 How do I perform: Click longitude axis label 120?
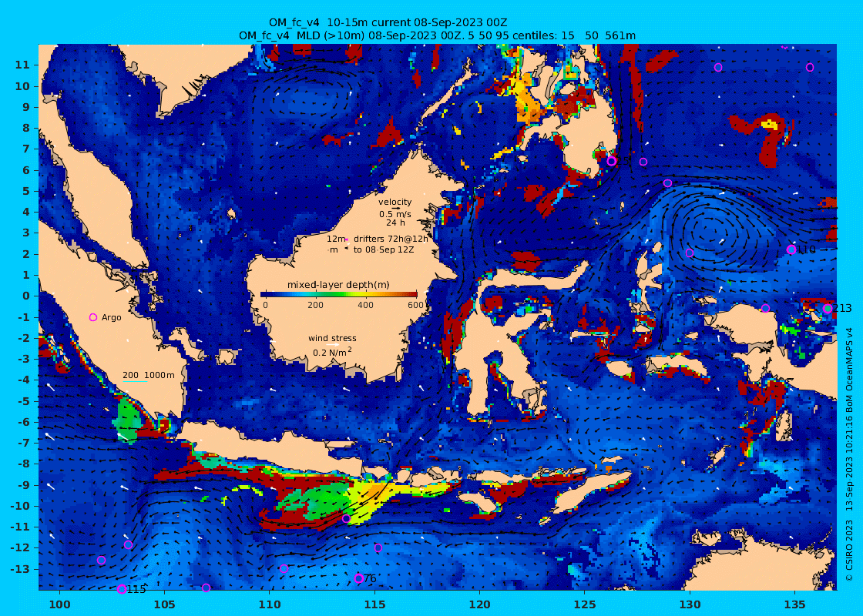(x=480, y=604)
